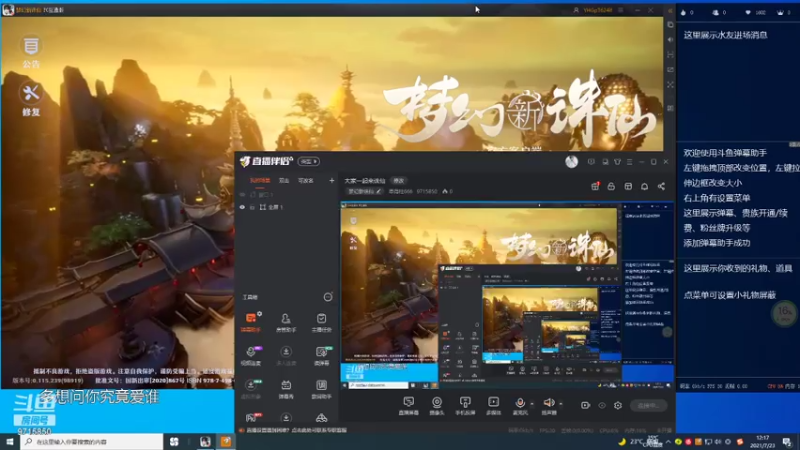Click the record camera icon near the start button
The width and height of the screenshot is (800, 450).
585,405
